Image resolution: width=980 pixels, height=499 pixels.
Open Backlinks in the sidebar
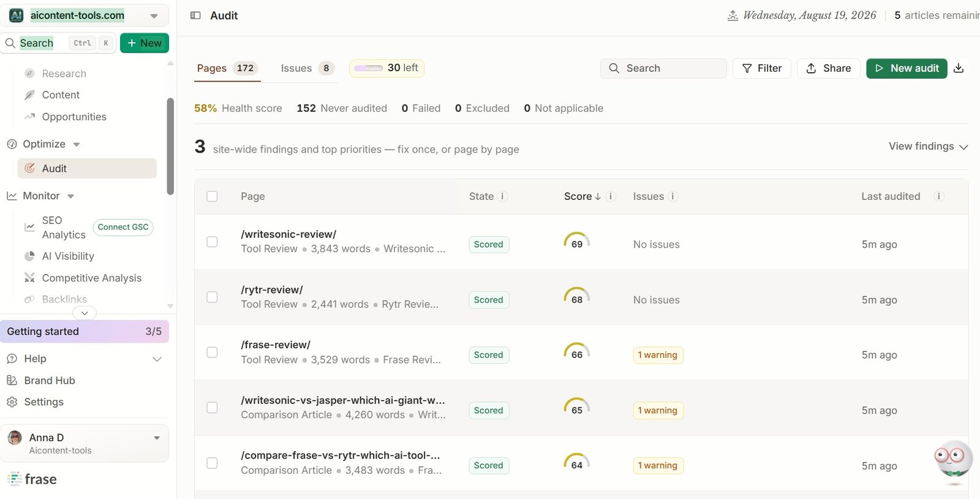tap(64, 299)
